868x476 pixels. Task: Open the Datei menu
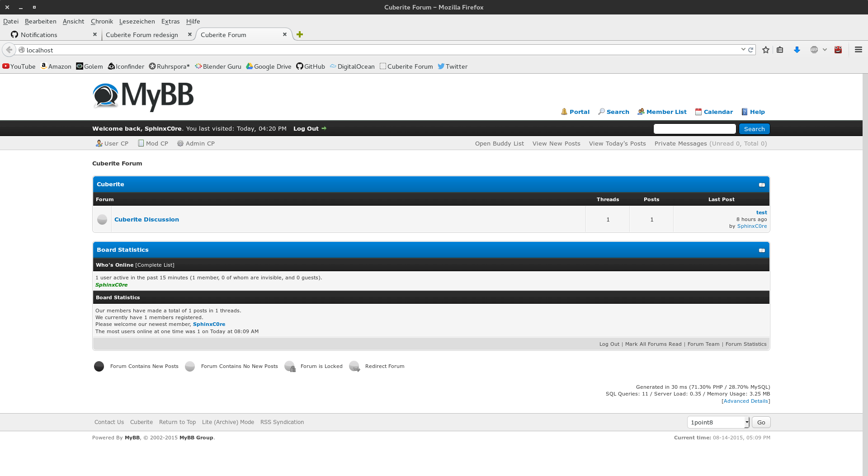tap(11, 21)
